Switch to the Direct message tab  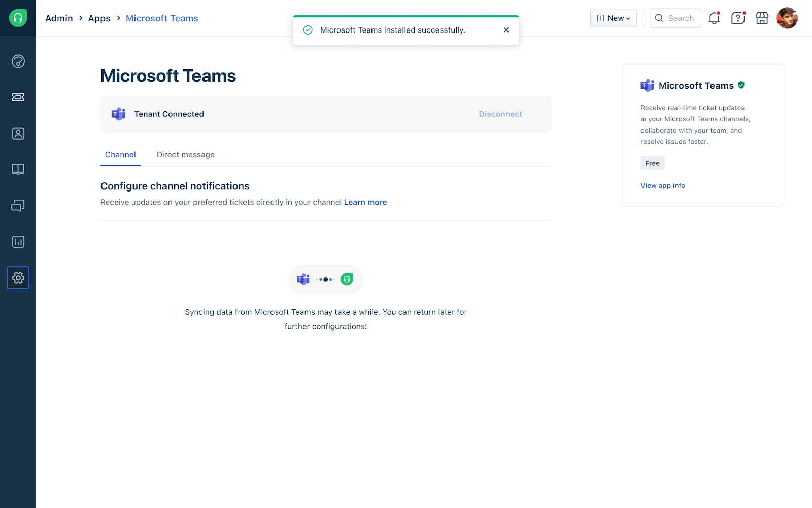pyautogui.click(x=186, y=155)
